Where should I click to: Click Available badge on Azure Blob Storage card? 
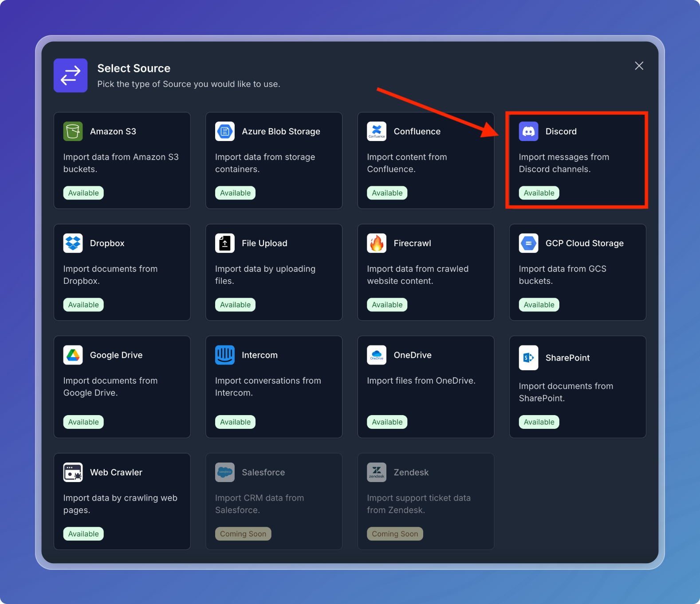click(235, 193)
